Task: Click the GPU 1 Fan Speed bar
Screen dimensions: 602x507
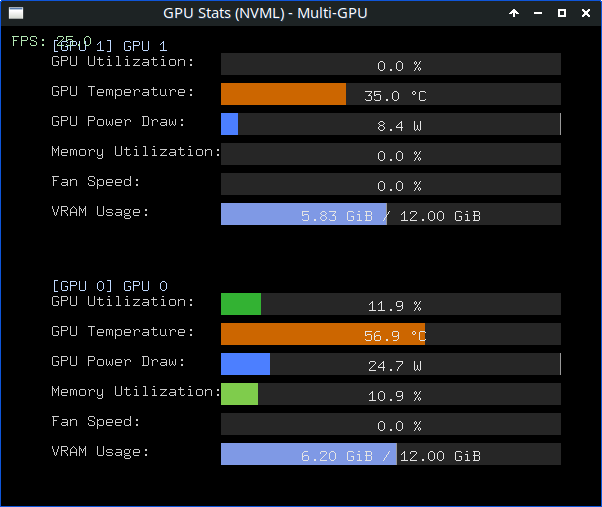Action: [390, 184]
